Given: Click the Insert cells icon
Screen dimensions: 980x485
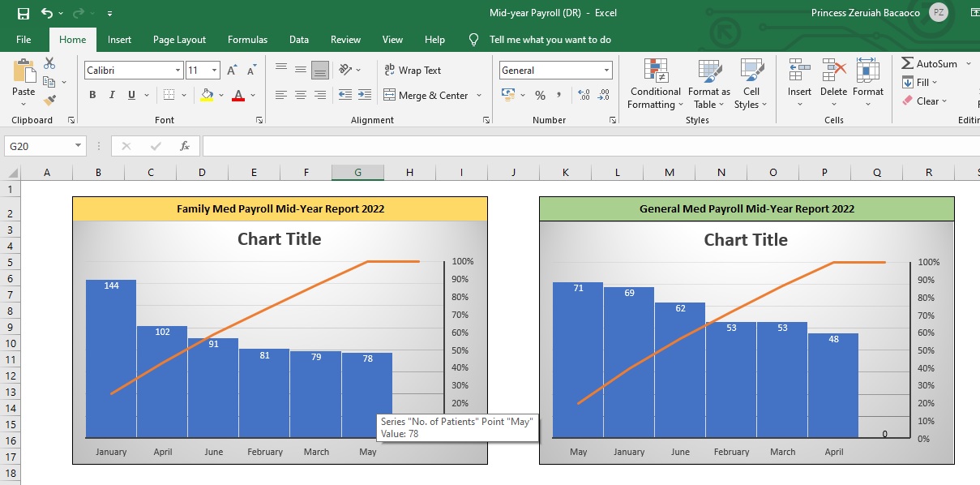Looking at the screenshot, I should pyautogui.click(x=800, y=71).
